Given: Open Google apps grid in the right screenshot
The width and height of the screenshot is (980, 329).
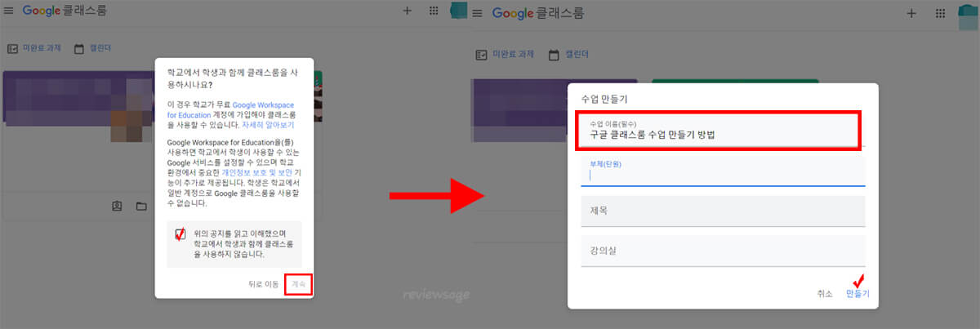Looking at the screenshot, I should coord(941,13).
